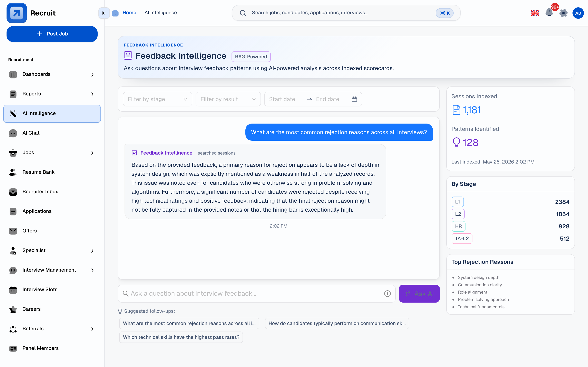Select the technical skills pass rates follow-up
The height and width of the screenshot is (367, 588).
coord(181,337)
